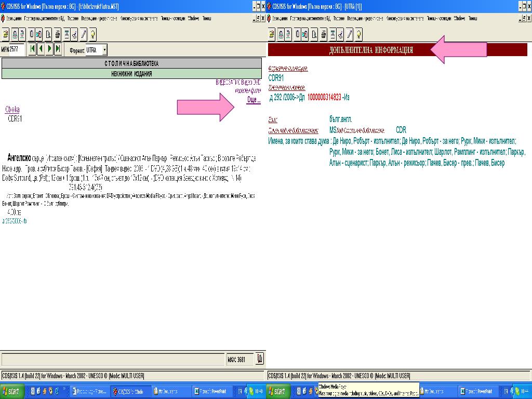Click right Start button on taskbar

tap(279, 392)
